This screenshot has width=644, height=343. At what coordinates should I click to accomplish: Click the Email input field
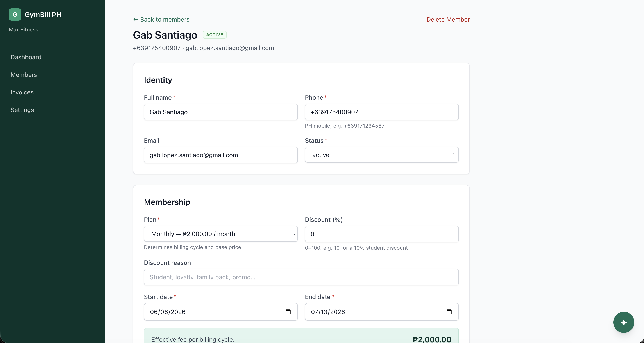(221, 155)
